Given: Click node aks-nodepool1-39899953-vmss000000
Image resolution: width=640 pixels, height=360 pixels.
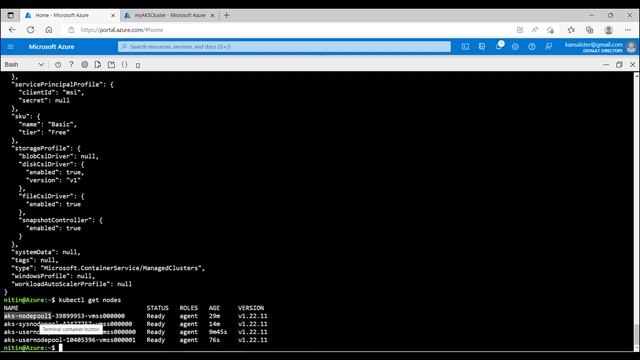Looking at the screenshot, I should coord(64,316).
